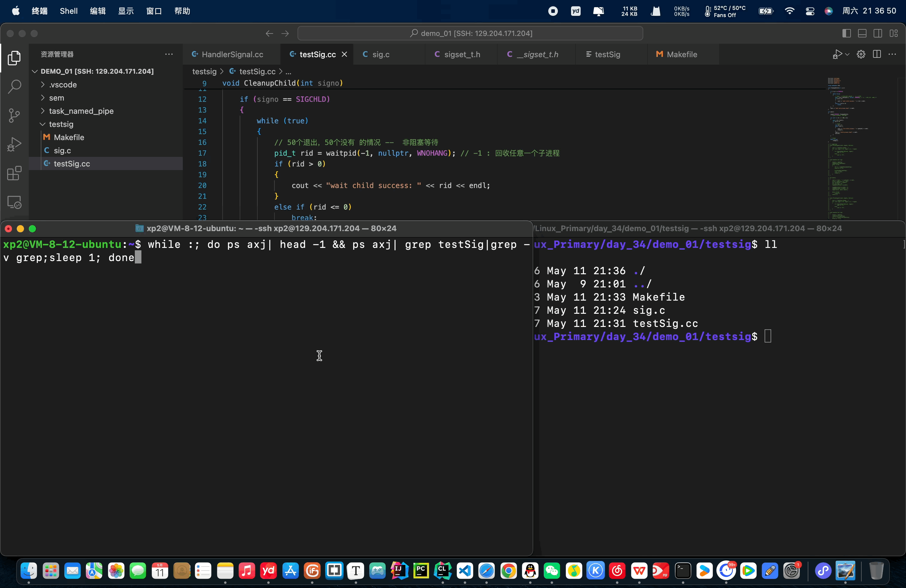Open the Search view in activity bar
906x588 pixels.
(14, 87)
